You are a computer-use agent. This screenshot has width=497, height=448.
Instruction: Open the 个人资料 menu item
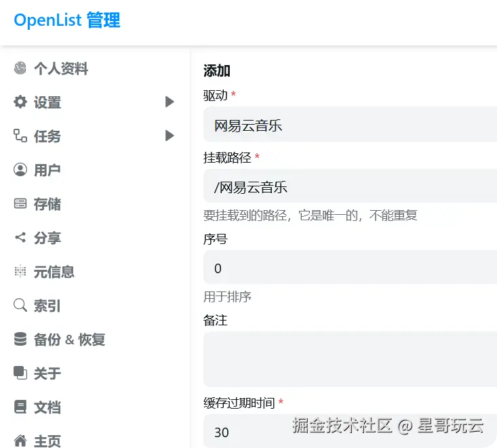(x=61, y=68)
